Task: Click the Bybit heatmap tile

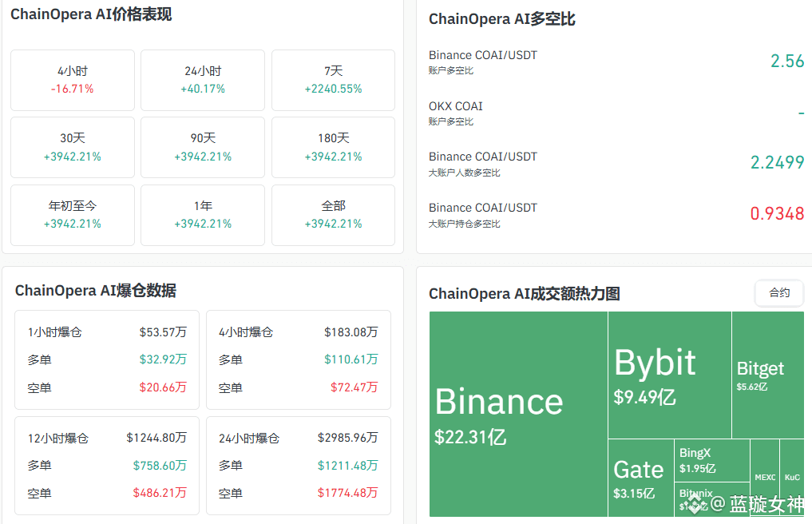Action: (669, 374)
